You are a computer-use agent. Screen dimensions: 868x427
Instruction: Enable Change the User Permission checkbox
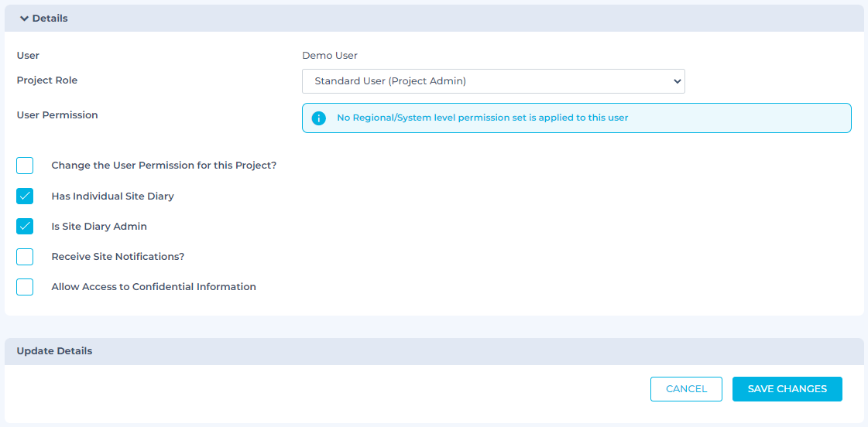click(x=25, y=166)
